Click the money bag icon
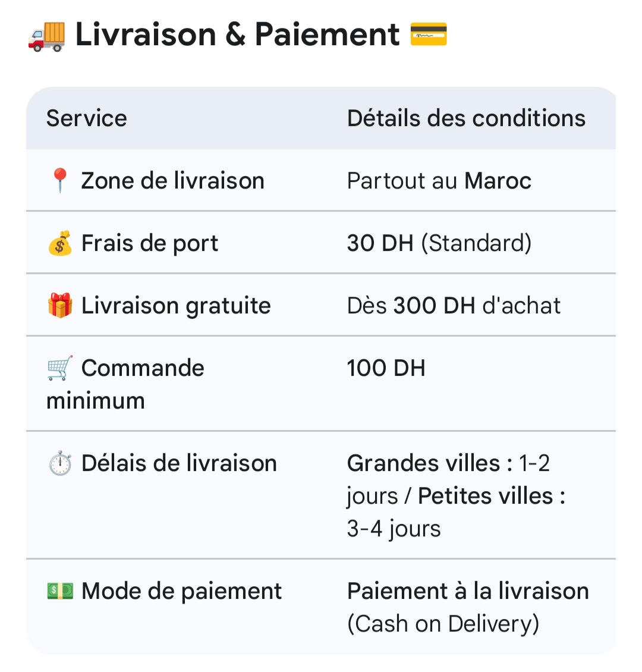The height and width of the screenshot is (672, 642). click(59, 243)
